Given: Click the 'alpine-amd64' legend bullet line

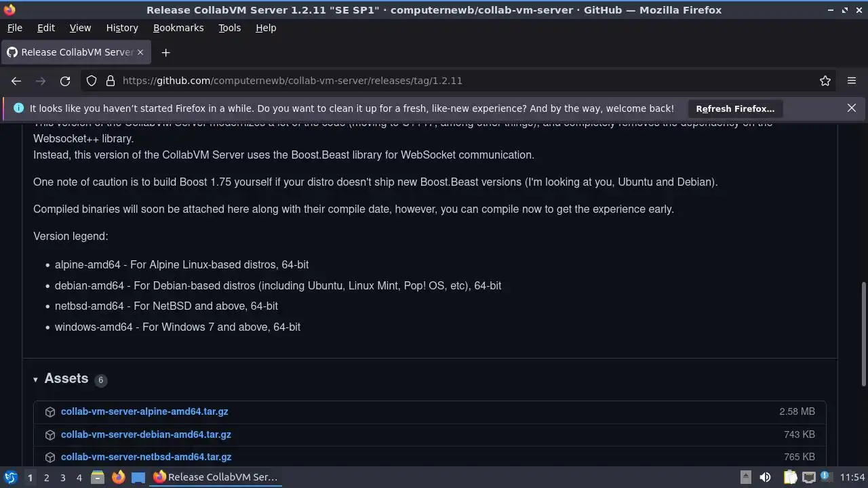Looking at the screenshot, I should pos(182,264).
